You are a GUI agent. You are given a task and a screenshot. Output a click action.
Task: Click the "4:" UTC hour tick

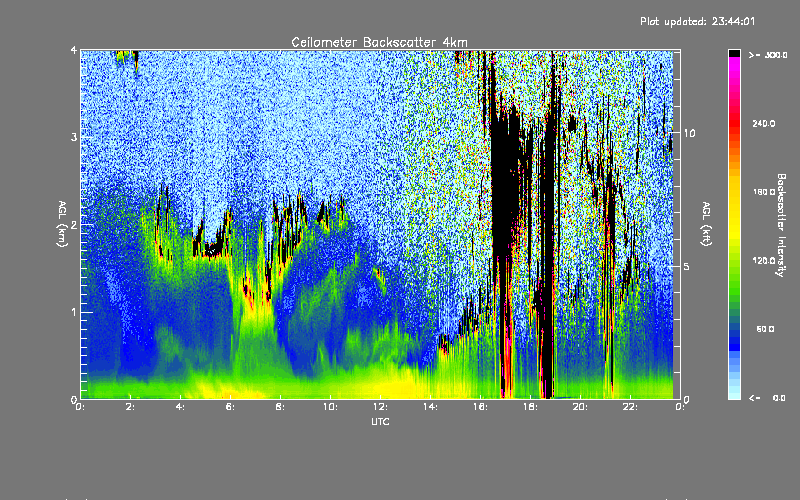[181, 407]
